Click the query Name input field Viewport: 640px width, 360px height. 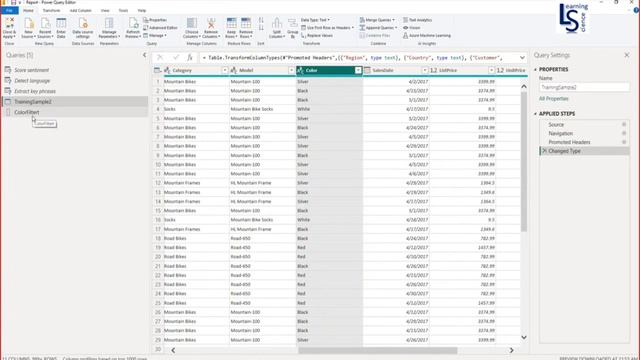584,87
